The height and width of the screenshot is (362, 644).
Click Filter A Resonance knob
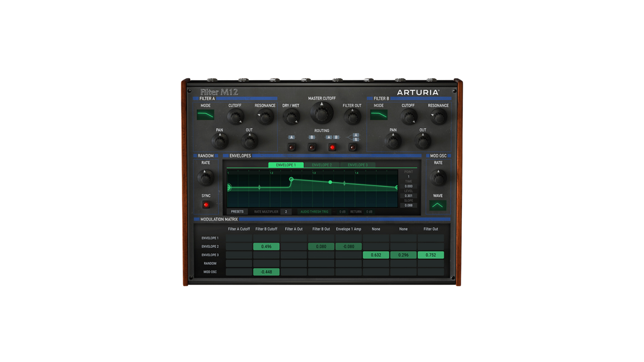[x=265, y=117]
